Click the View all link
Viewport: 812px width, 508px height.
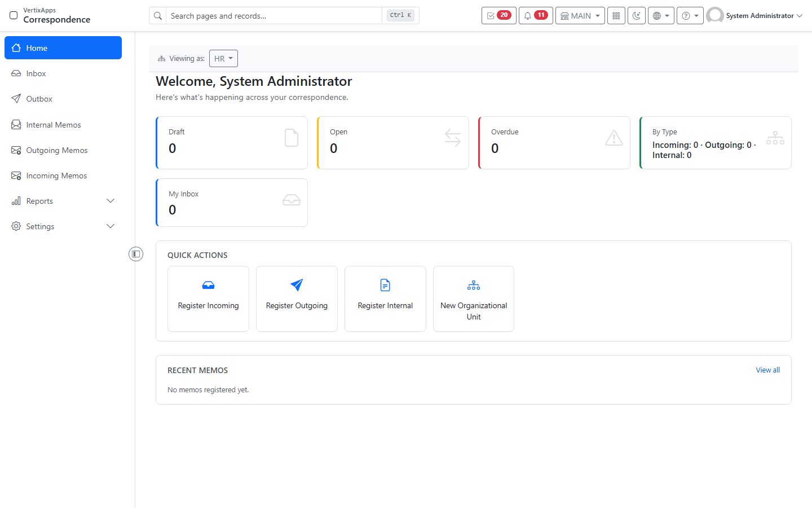(x=767, y=370)
